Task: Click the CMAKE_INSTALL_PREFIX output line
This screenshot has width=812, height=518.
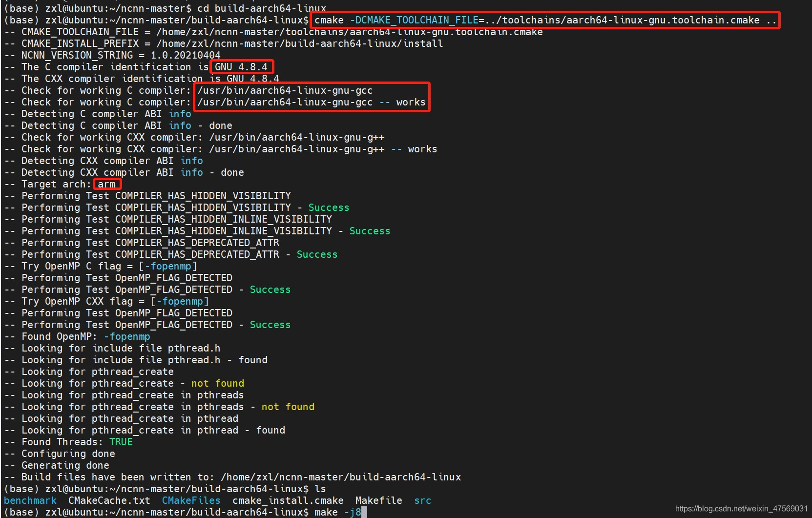Action: (224, 43)
